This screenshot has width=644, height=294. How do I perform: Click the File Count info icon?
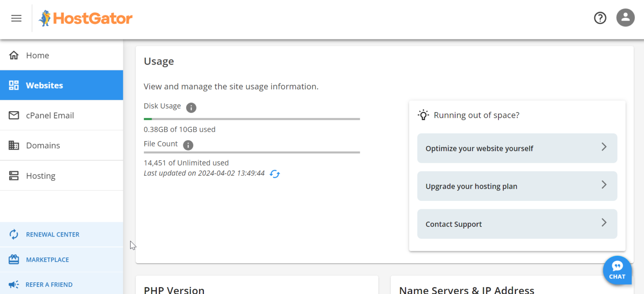[188, 146]
